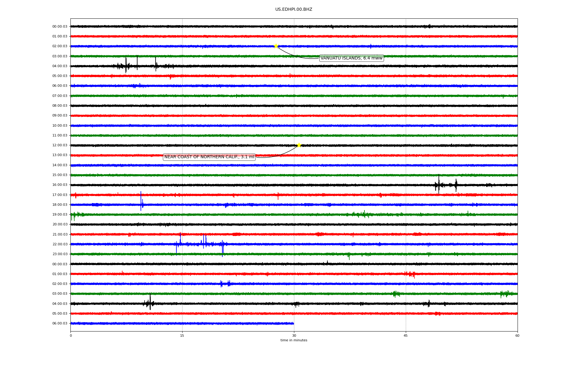Click the large spike on the 16:00:03 trace
588x368 pixels.
(439, 184)
